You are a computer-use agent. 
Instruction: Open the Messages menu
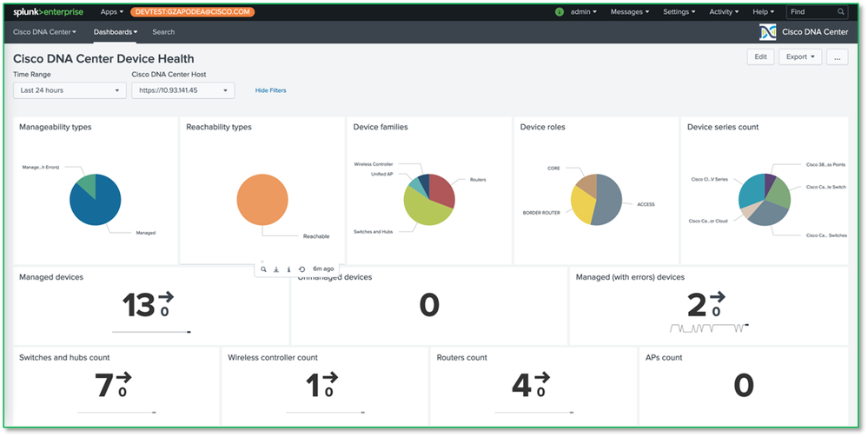coord(630,11)
